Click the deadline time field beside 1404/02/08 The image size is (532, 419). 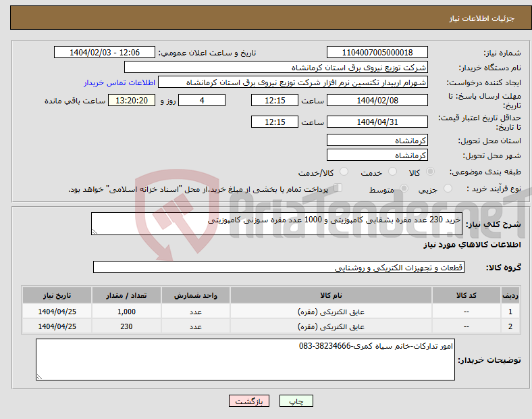(x=275, y=100)
